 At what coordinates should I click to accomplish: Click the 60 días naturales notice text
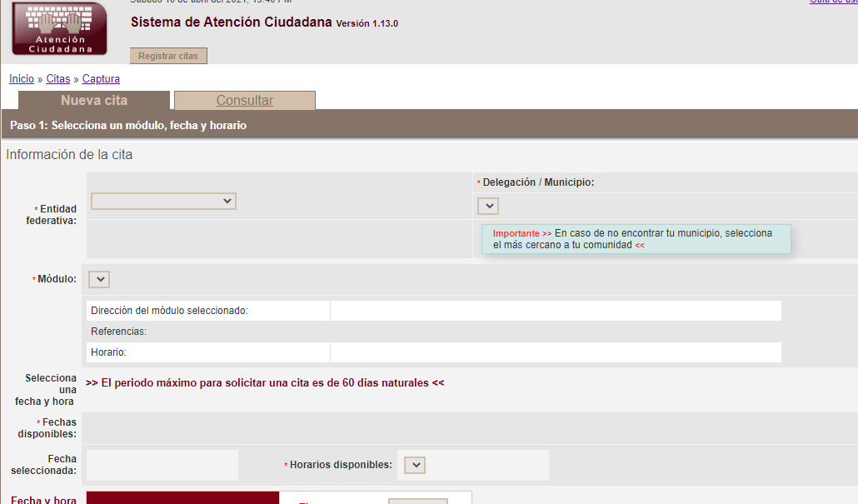(x=265, y=383)
